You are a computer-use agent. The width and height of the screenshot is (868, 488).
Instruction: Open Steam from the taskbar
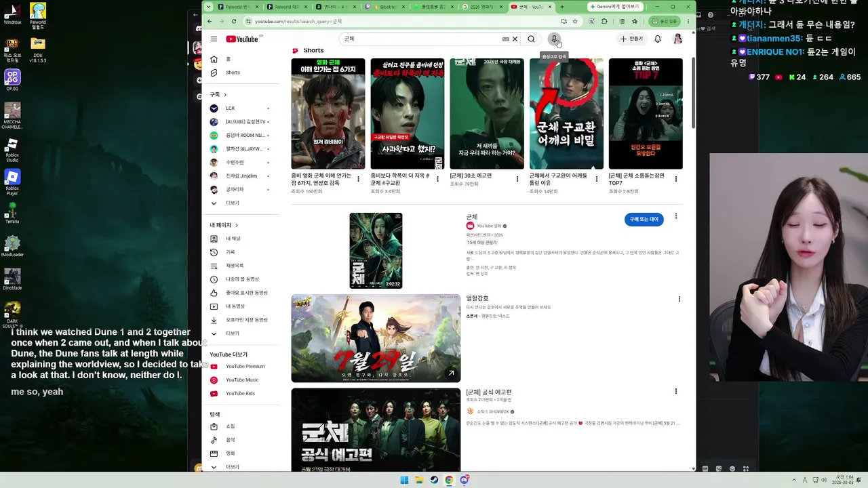[x=434, y=480]
